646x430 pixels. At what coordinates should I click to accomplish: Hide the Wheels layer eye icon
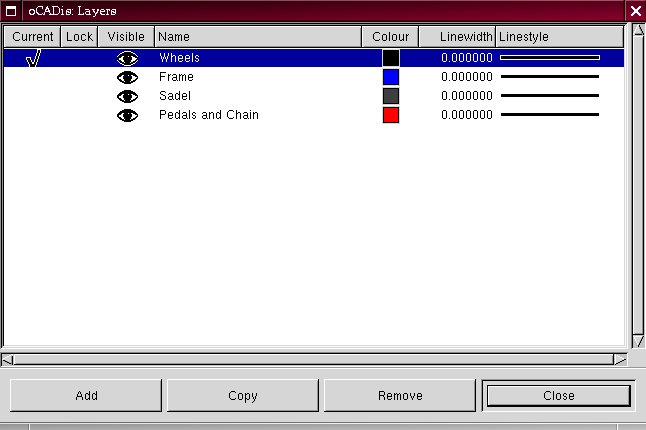127,58
